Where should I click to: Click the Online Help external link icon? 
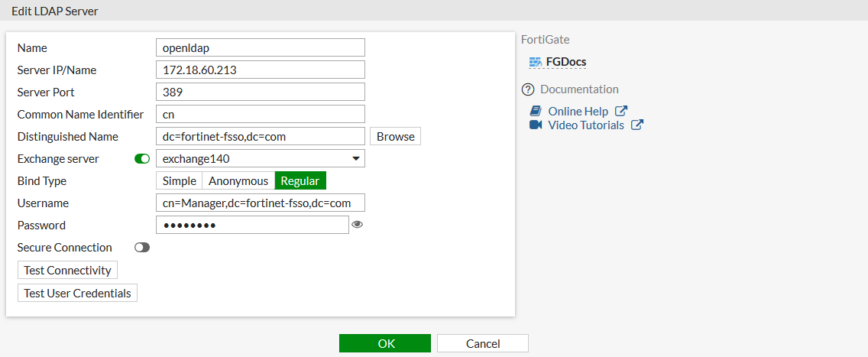point(621,112)
